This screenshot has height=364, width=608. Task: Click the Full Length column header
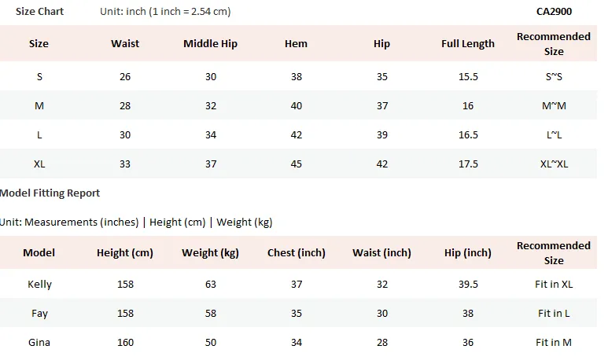point(468,43)
